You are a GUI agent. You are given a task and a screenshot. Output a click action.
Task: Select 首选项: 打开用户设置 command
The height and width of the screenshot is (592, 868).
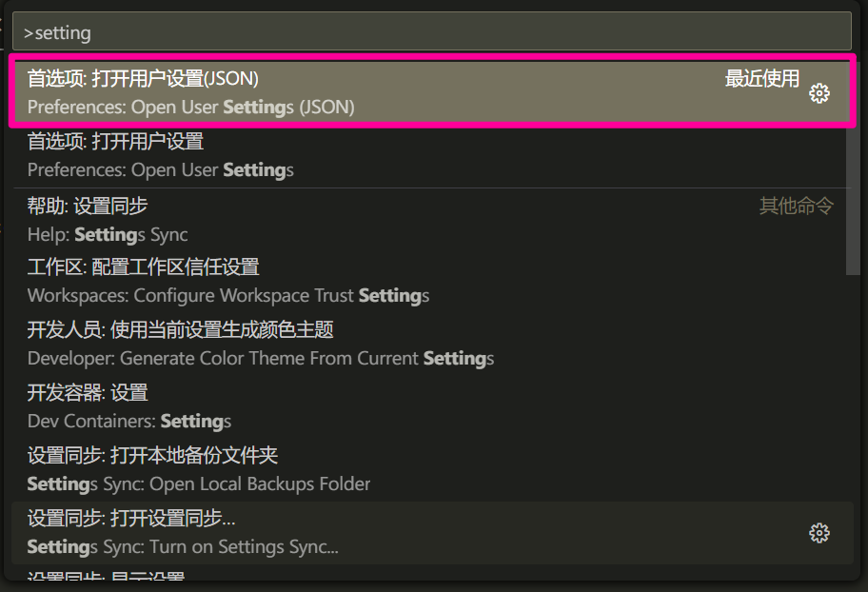coord(429,155)
